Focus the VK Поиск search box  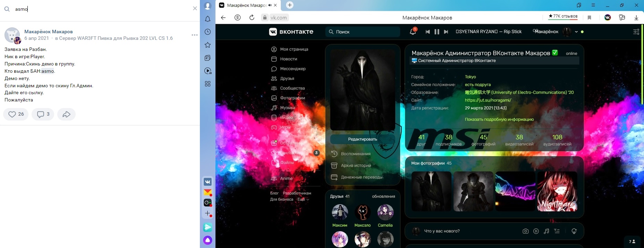pos(363,32)
